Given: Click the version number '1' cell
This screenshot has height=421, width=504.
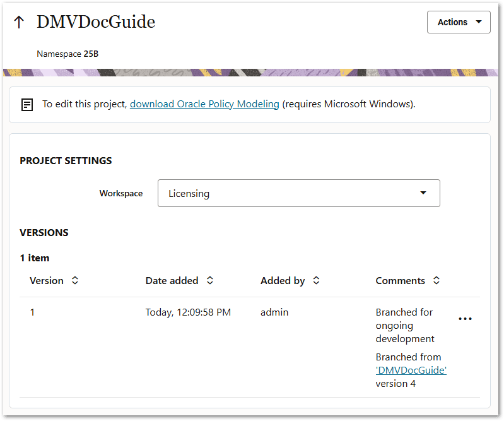Looking at the screenshot, I should pos(32,312).
